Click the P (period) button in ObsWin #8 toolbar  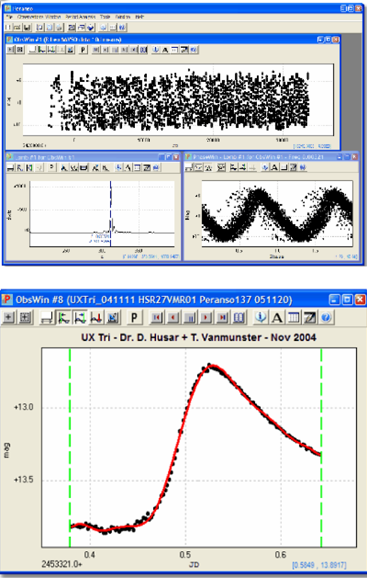(134, 317)
